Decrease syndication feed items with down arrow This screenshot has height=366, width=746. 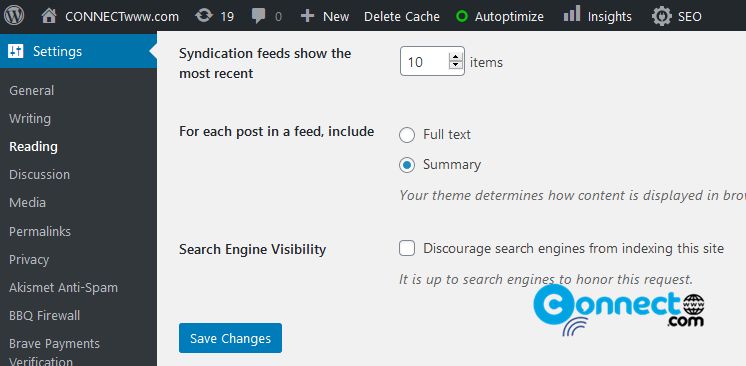click(x=456, y=66)
